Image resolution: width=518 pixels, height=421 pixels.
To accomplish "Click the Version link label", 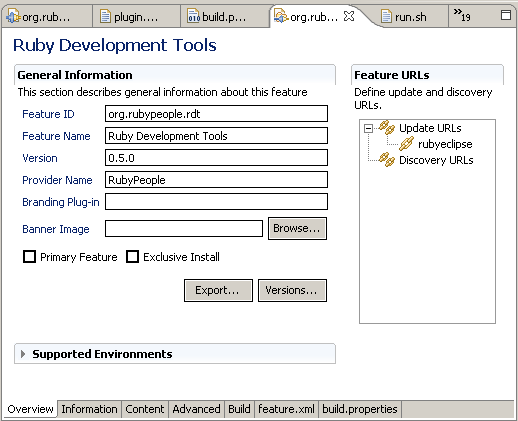I will [40, 158].
